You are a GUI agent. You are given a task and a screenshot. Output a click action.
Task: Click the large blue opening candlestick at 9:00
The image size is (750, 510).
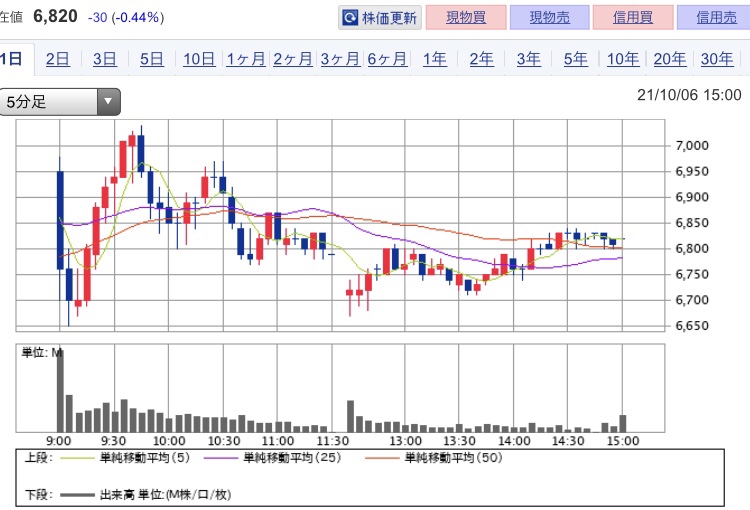click(60, 220)
